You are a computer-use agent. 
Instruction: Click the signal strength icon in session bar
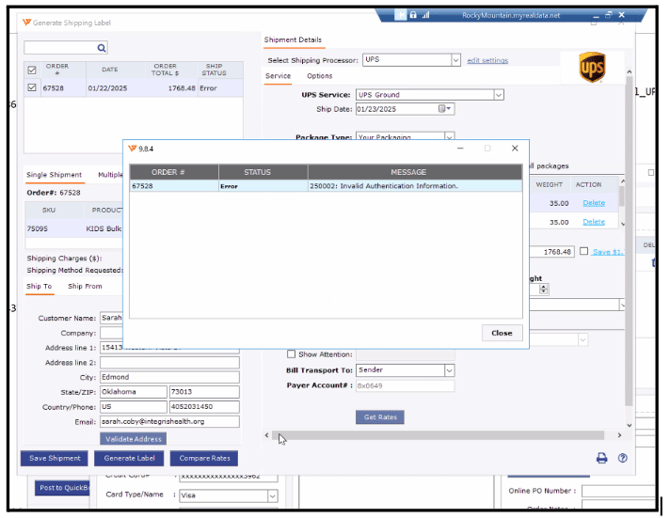(x=427, y=15)
